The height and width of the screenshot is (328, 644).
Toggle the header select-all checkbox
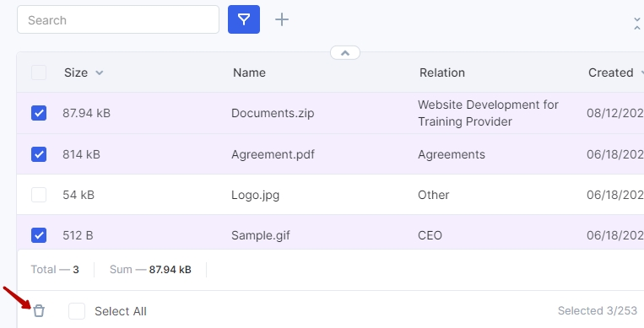click(39, 73)
